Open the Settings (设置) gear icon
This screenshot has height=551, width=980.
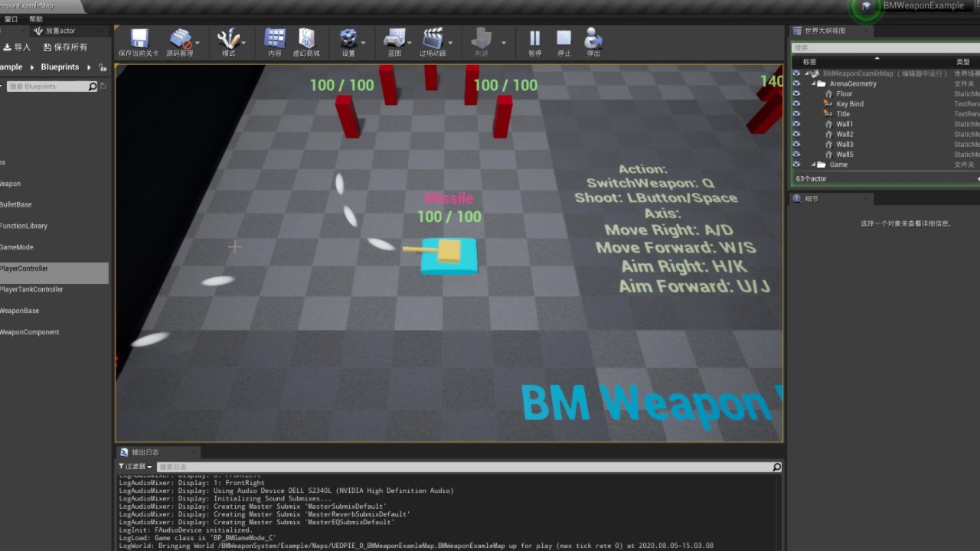(x=348, y=38)
